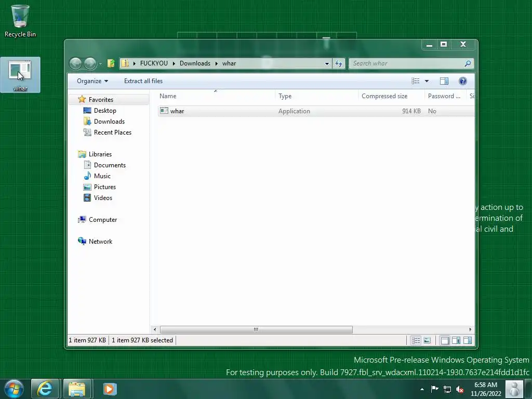The height and width of the screenshot is (399, 532).
Task: Toggle details pane button in status bar
Action: 456,340
